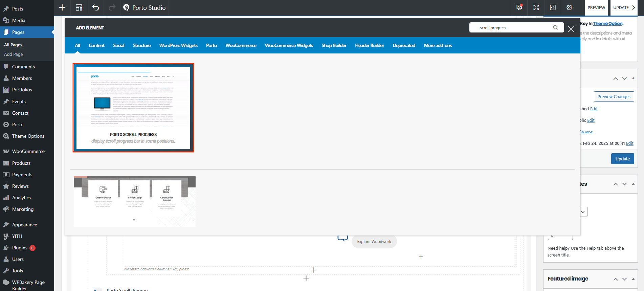Select the All tab

(77, 45)
